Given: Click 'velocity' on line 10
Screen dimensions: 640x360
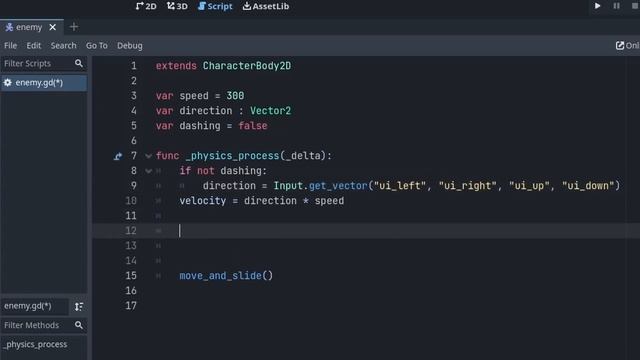Looking at the screenshot, I should [202, 201].
